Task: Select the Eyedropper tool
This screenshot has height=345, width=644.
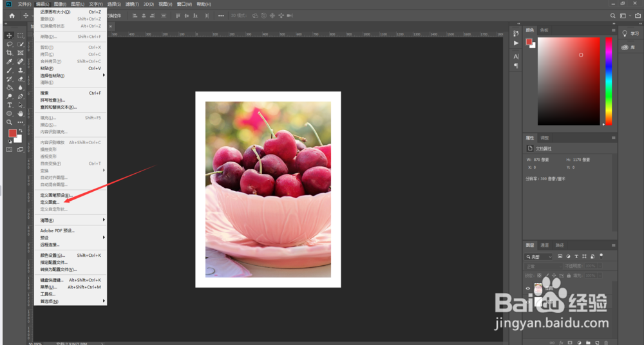Action: [x=10, y=62]
